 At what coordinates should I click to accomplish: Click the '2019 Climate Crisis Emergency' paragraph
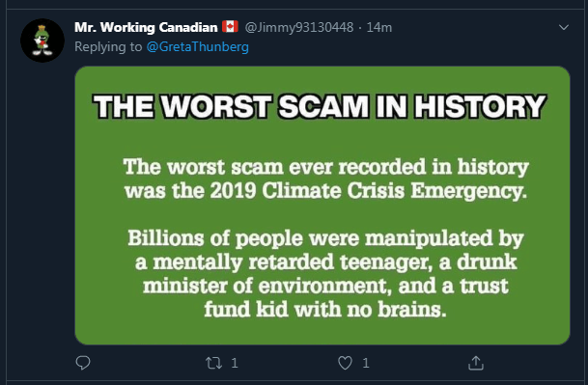click(325, 179)
